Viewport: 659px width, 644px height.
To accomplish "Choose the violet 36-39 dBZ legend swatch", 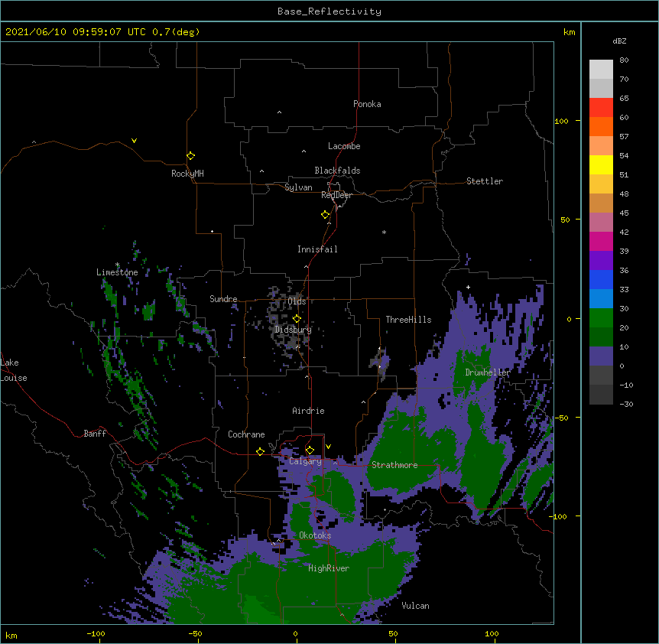I will click(601, 261).
